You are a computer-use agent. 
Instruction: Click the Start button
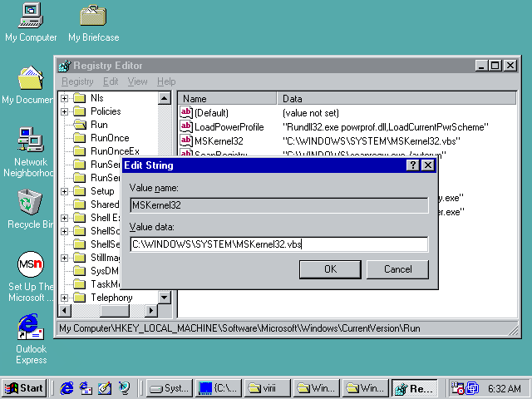(x=24, y=388)
